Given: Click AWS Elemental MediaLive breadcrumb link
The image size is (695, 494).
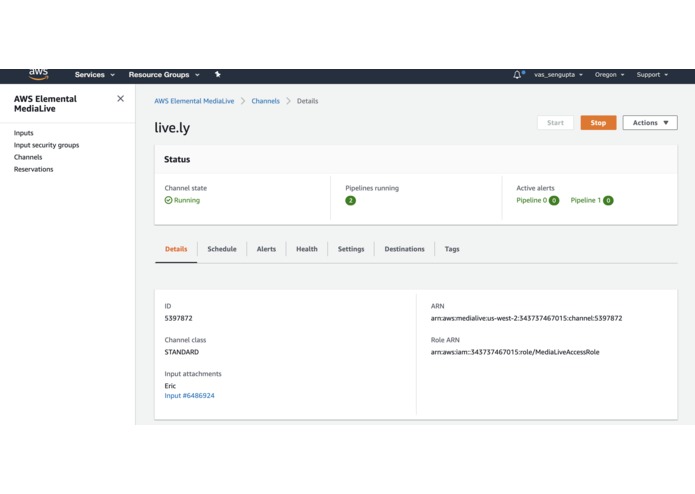Looking at the screenshot, I should click(x=194, y=101).
